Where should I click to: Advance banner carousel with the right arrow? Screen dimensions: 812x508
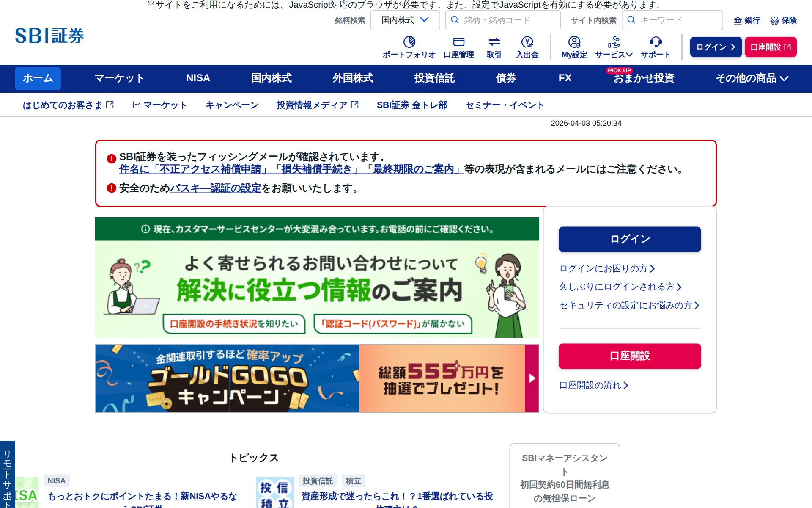[532, 378]
